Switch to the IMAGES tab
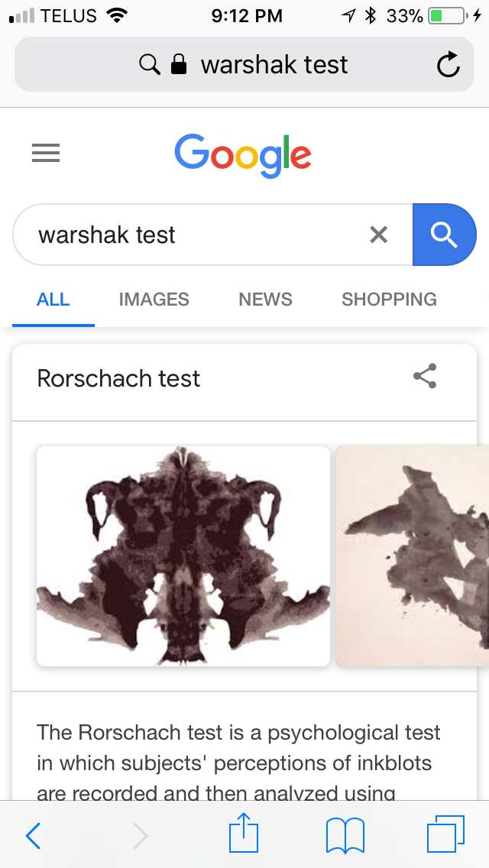 154,300
